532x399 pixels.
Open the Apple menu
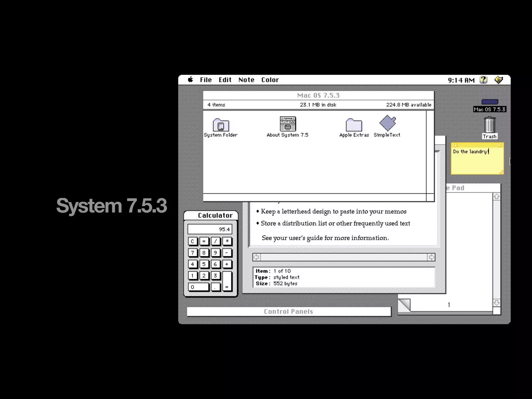click(x=190, y=79)
